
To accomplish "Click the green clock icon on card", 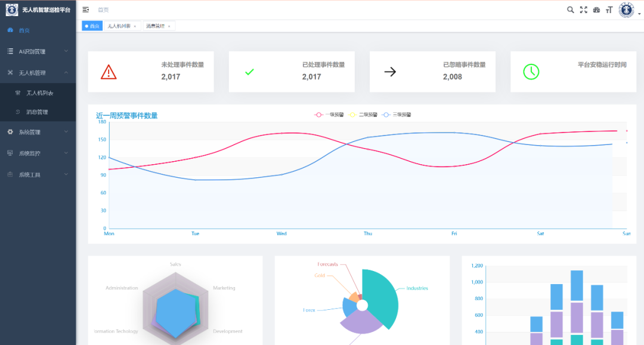I will [531, 72].
